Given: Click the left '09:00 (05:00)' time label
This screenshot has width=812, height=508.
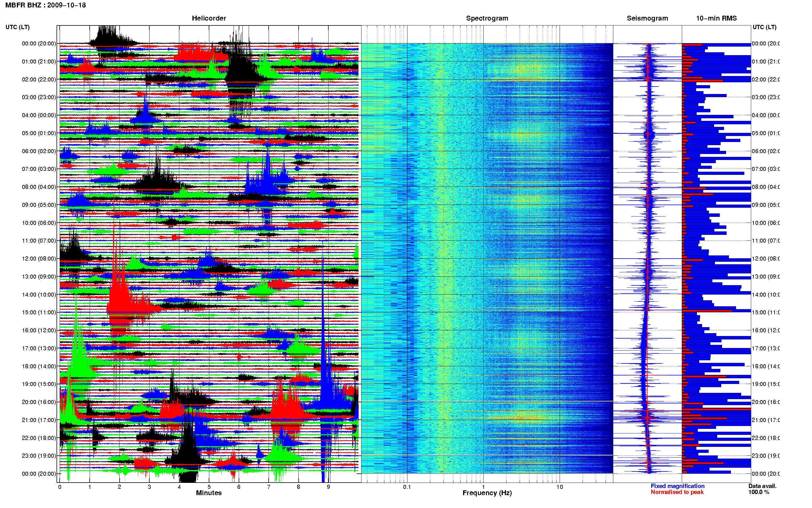Looking at the screenshot, I should coord(39,205).
